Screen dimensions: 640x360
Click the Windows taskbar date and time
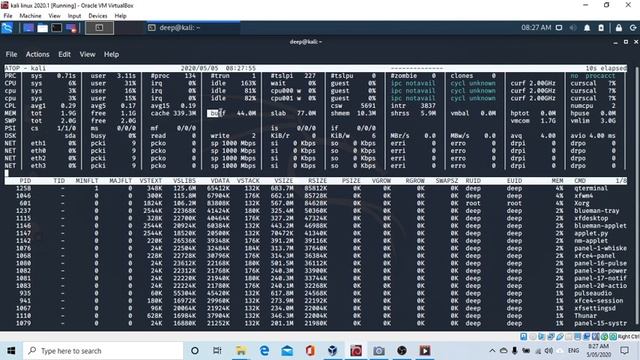pos(599,351)
